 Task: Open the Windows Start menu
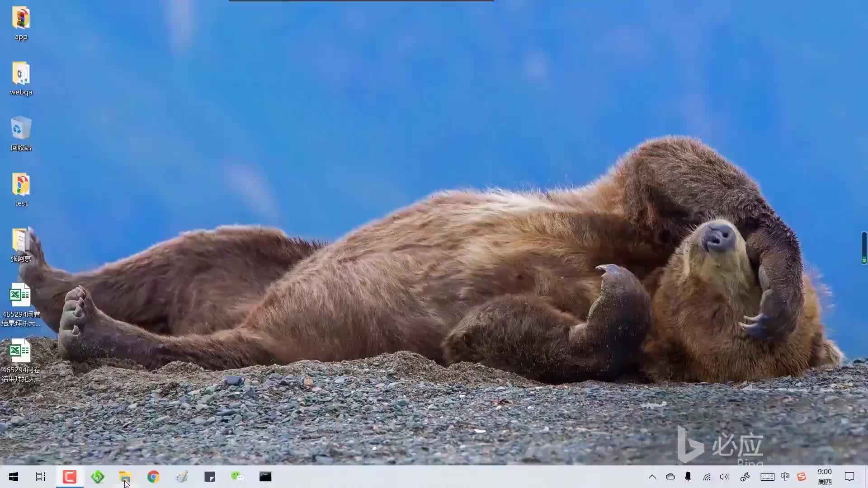14,477
